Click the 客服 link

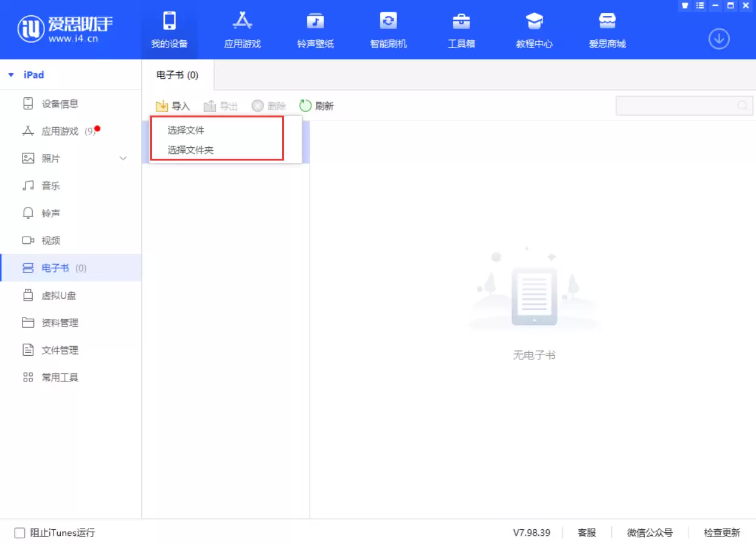click(587, 533)
